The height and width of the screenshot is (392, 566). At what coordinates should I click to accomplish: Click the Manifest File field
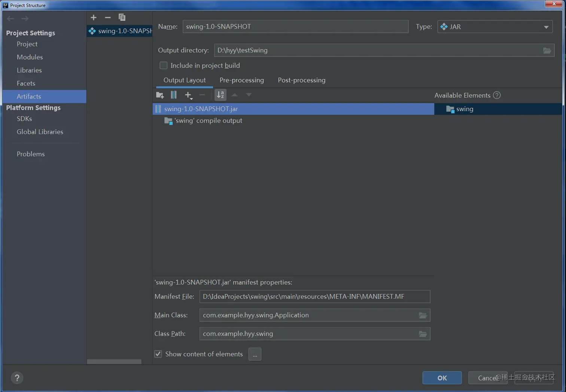pyautogui.click(x=315, y=297)
